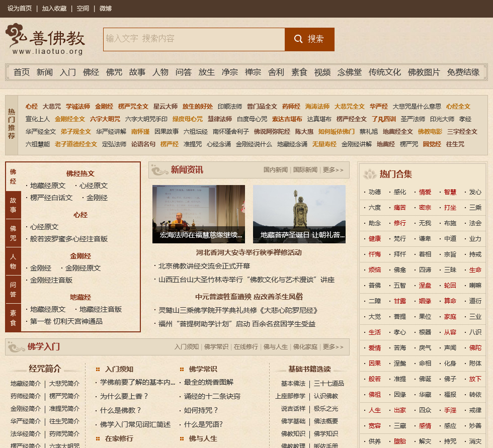Open 三十七道品 under 基础书籍选读

pos(329,383)
